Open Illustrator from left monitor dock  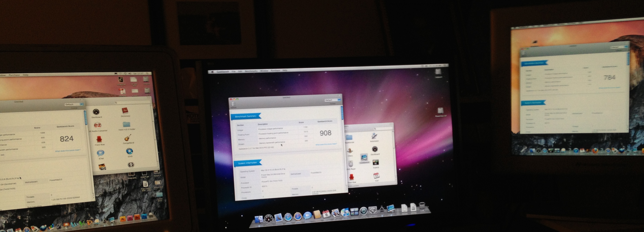coord(122,219)
